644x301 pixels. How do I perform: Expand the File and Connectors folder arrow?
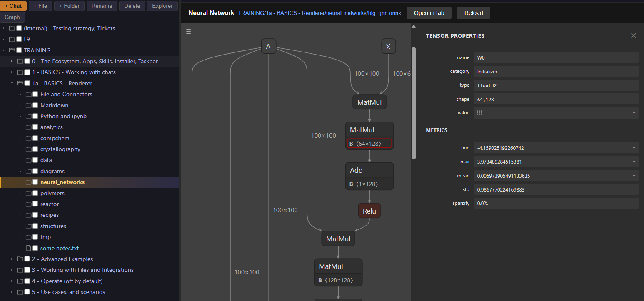coord(20,95)
